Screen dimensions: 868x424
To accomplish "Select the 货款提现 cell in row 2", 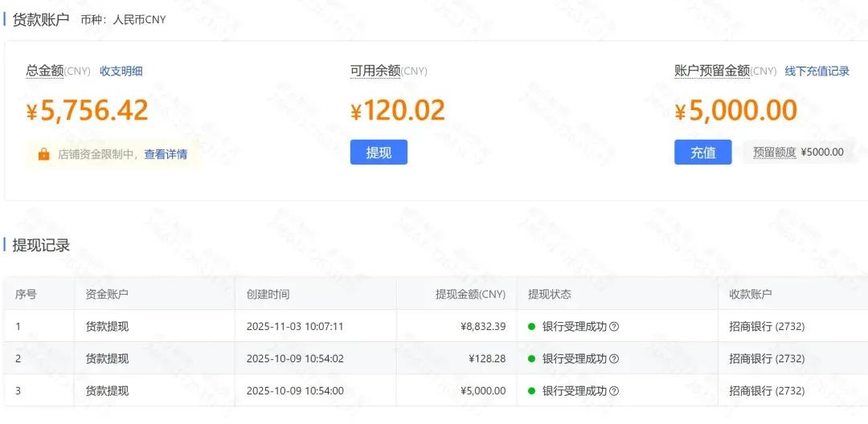I will point(107,359).
